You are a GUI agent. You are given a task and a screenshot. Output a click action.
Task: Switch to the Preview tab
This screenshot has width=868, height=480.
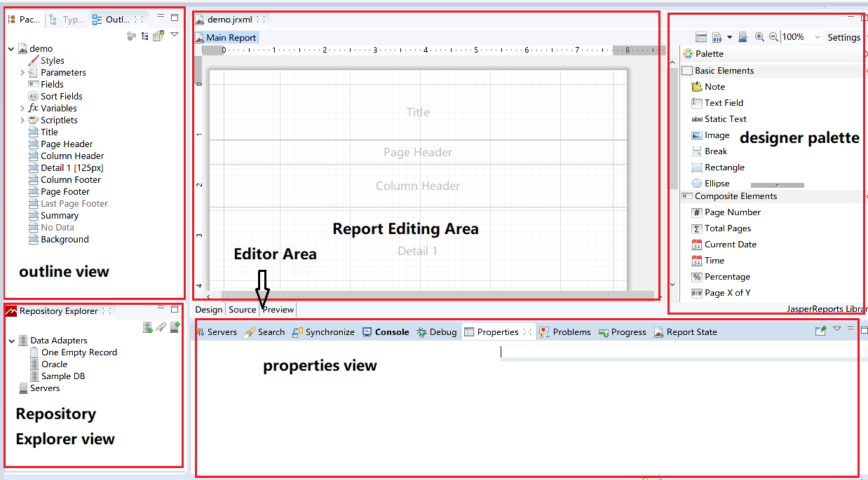click(x=278, y=310)
